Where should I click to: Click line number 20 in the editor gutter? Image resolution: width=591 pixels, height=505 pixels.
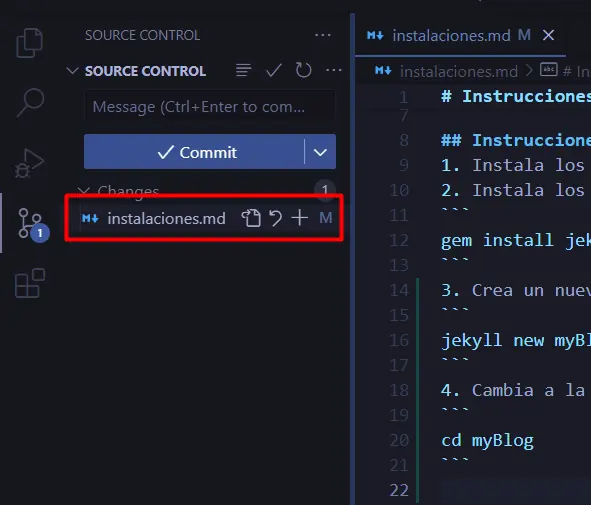point(399,440)
